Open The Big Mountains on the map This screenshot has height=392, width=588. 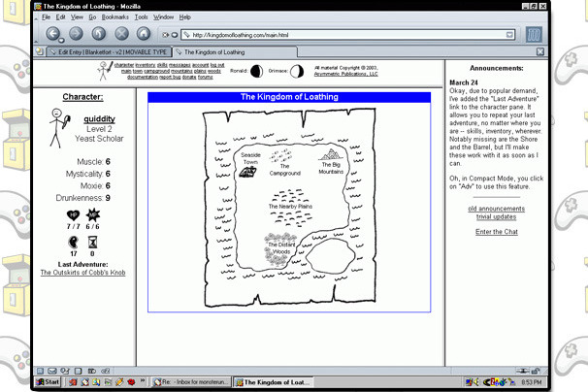(x=331, y=161)
